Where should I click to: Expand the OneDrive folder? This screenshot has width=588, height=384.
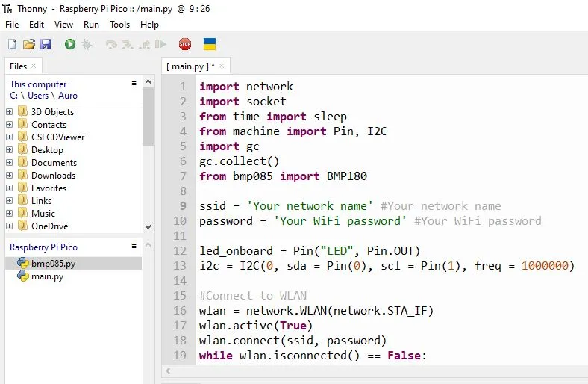(x=10, y=226)
